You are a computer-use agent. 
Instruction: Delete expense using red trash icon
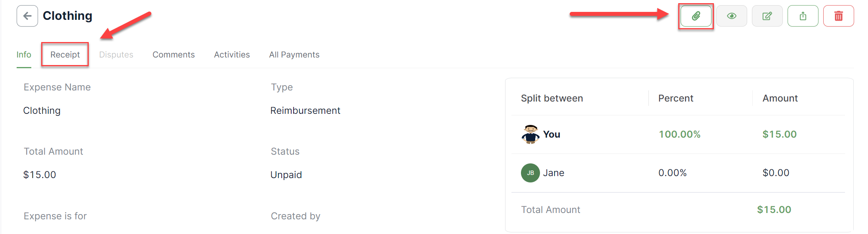839,16
